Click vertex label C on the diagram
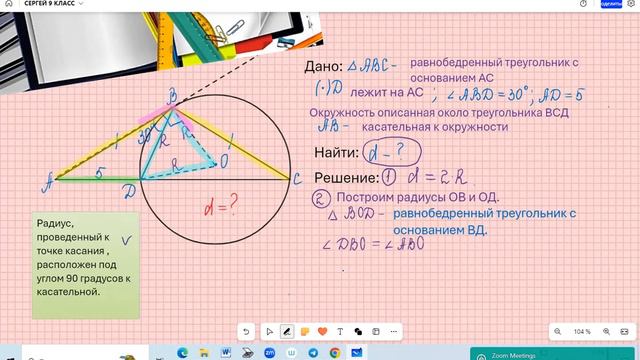Image resolution: width=640 pixels, height=360 pixels. point(297,179)
